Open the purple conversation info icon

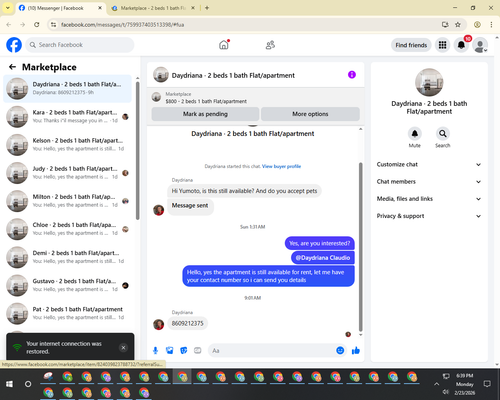pyautogui.click(x=352, y=75)
